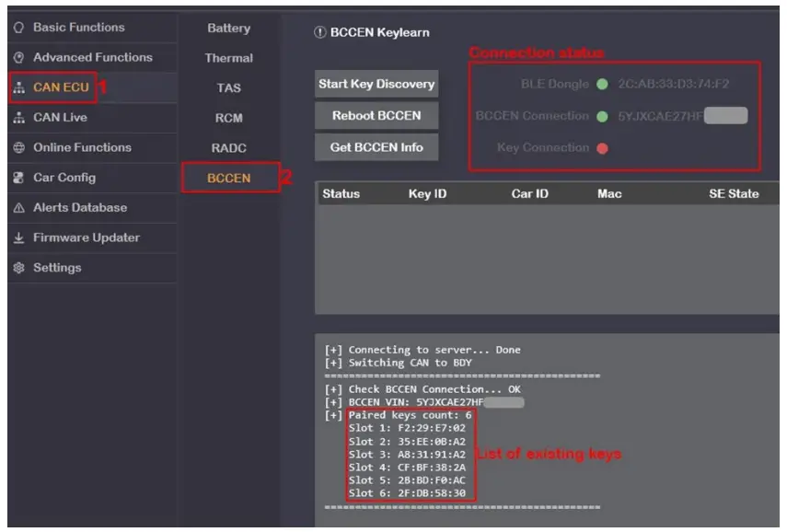Select the Car Config icon

[19, 177]
